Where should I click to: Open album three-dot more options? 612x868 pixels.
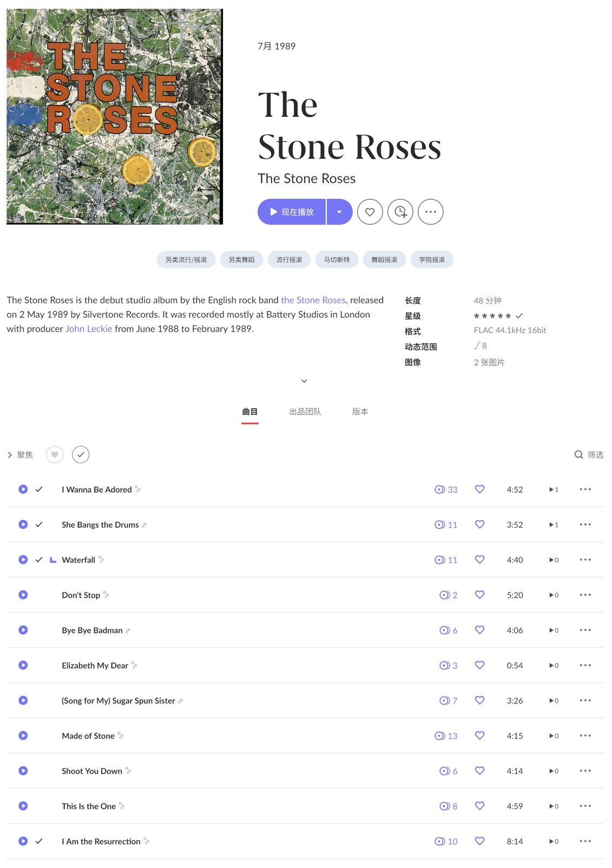pyautogui.click(x=431, y=212)
